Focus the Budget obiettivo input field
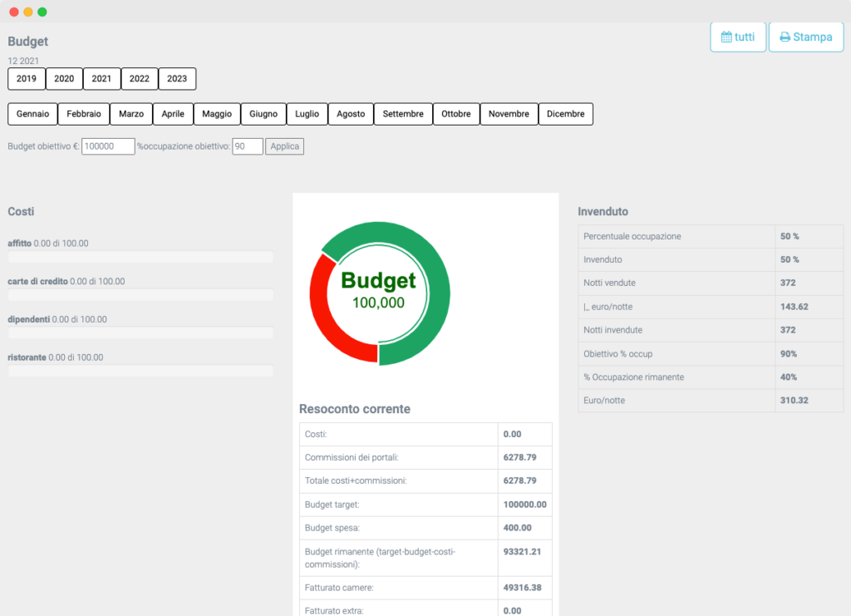The height and width of the screenshot is (616, 851). pos(108,146)
